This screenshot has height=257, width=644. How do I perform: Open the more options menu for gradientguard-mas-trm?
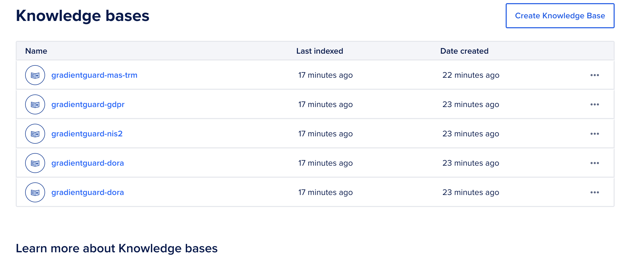click(594, 75)
